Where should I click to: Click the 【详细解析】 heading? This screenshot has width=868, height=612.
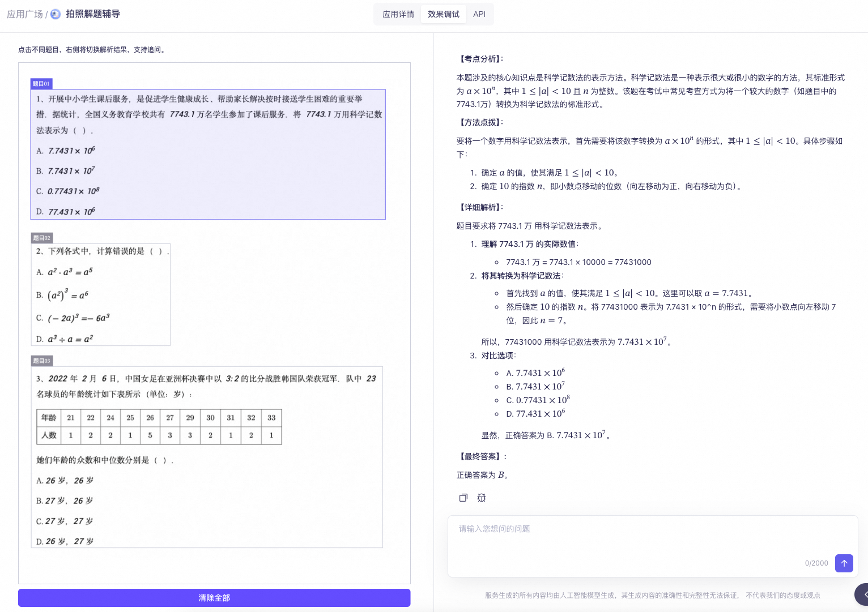pos(480,207)
